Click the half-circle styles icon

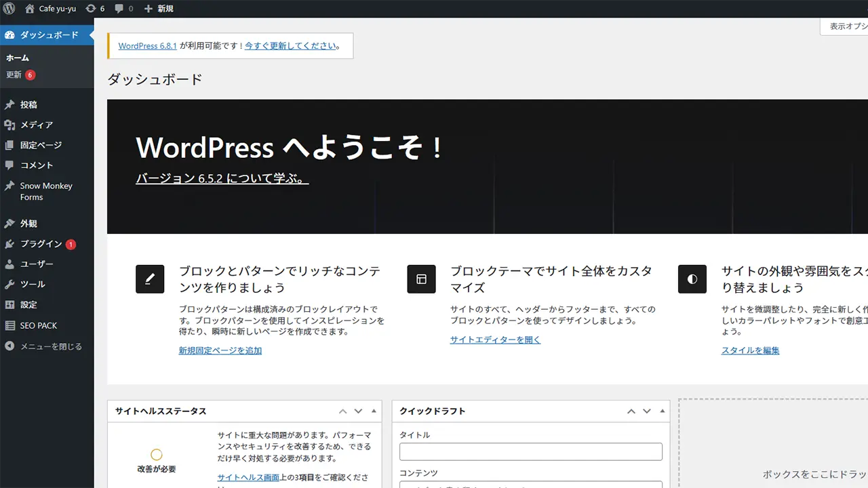692,279
